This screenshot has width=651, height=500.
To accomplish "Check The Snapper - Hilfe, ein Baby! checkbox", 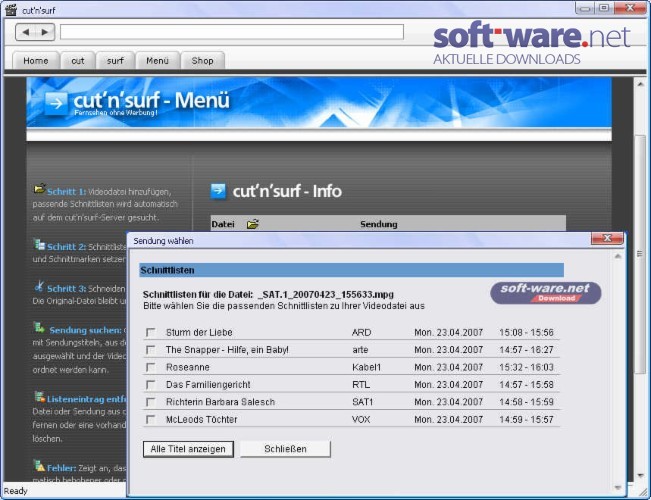I will tap(150, 350).
